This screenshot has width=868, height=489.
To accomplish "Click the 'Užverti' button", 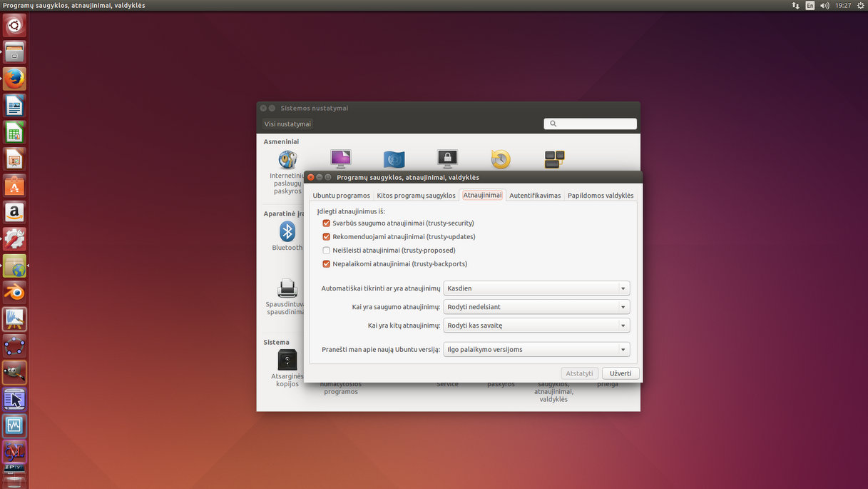I will coord(621,373).
